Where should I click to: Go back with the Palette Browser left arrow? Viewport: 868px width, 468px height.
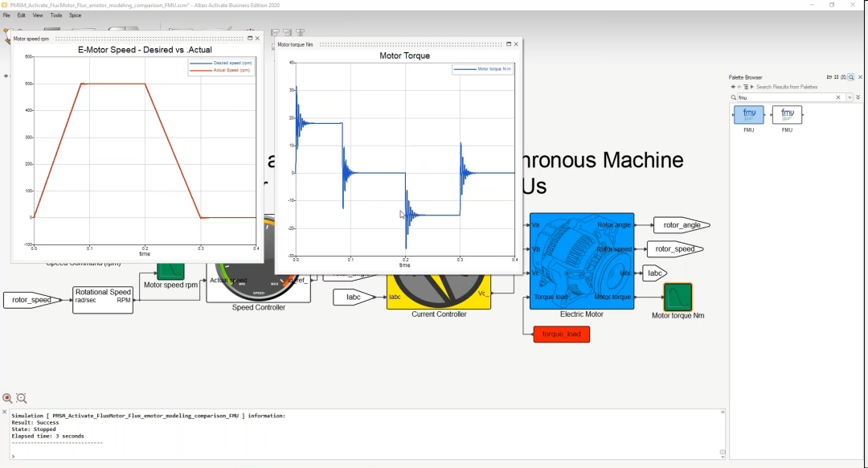[x=733, y=87]
